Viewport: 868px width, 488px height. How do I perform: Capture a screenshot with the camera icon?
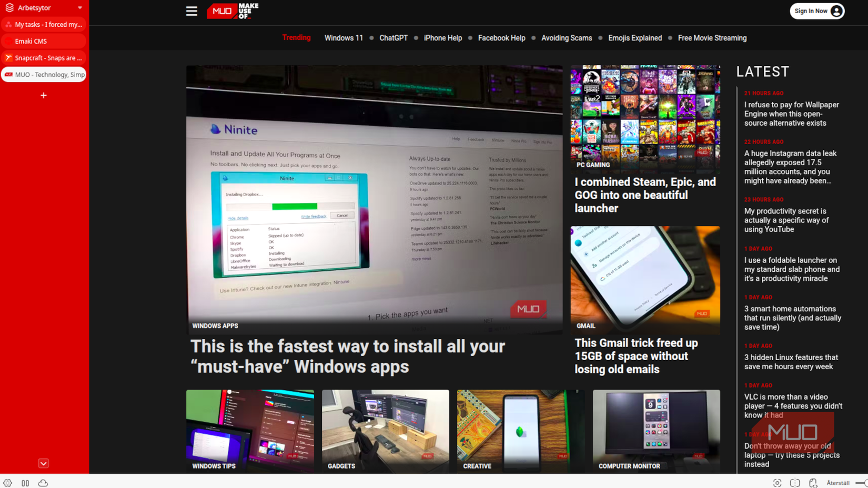click(x=778, y=483)
